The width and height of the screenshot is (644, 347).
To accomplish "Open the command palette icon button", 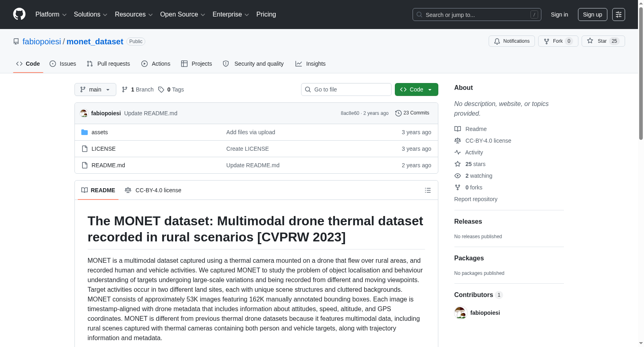I will (x=619, y=15).
